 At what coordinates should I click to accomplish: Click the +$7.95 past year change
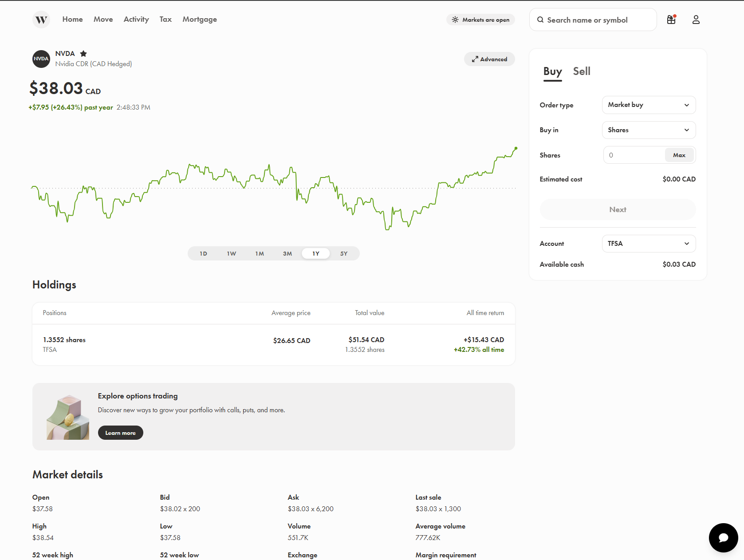click(x=71, y=107)
